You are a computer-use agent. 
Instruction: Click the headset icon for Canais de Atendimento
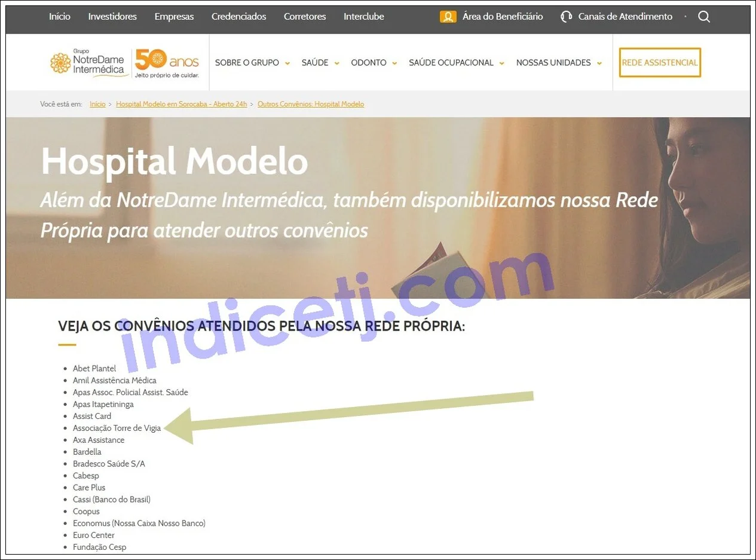[x=566, y=17]
